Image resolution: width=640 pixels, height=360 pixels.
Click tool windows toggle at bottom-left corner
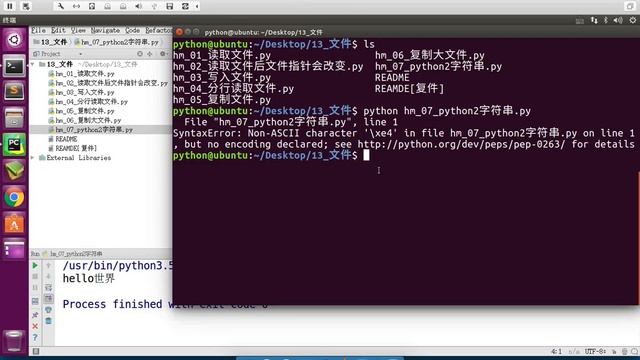click(36, 351)
